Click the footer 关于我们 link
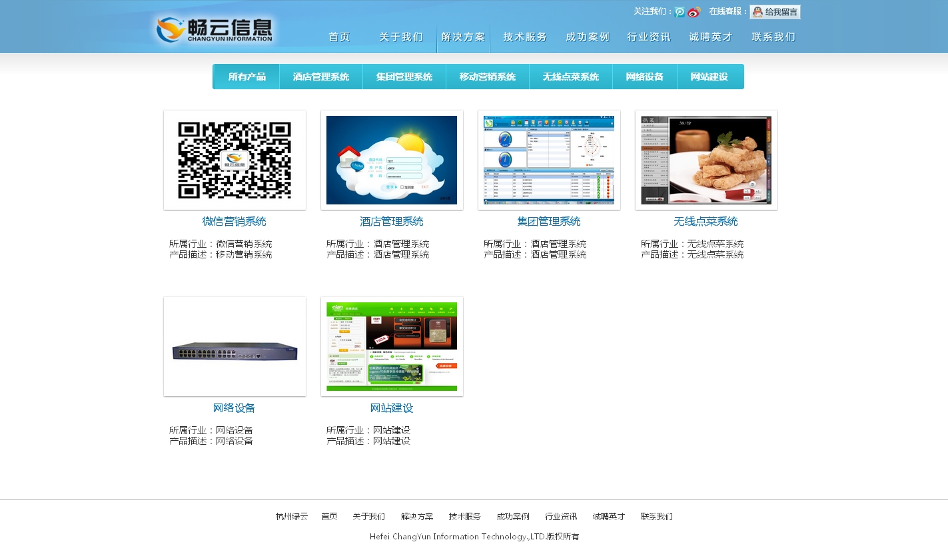 point(369,517)
